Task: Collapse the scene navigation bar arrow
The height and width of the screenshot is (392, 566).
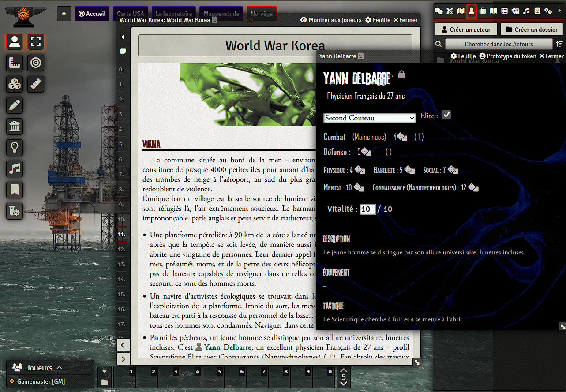Action: [64, 14]
